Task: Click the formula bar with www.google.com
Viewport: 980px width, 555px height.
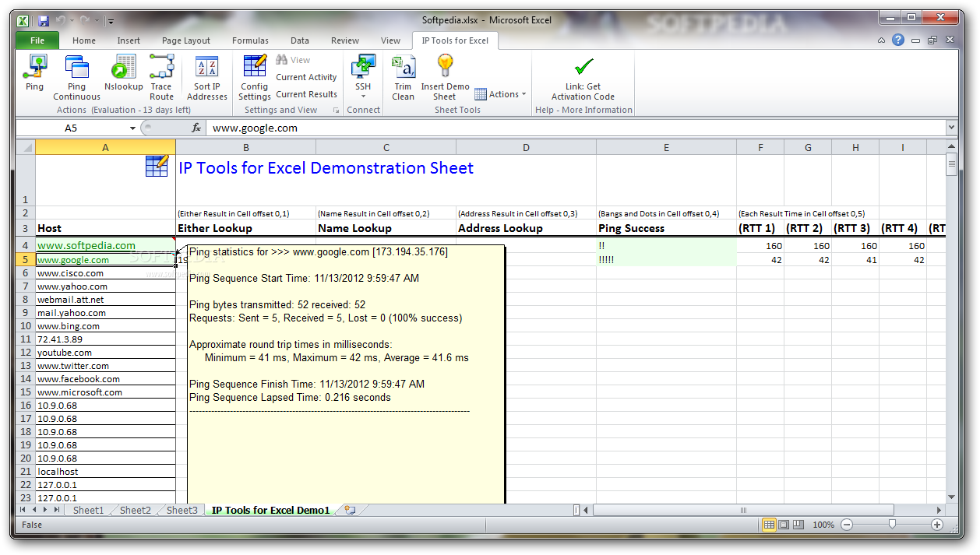Action: click(575, 128)
